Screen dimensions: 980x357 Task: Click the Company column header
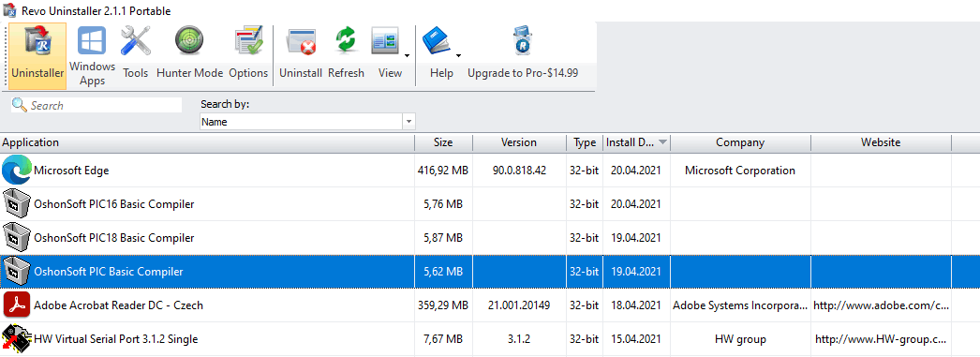tap(740, 142)
